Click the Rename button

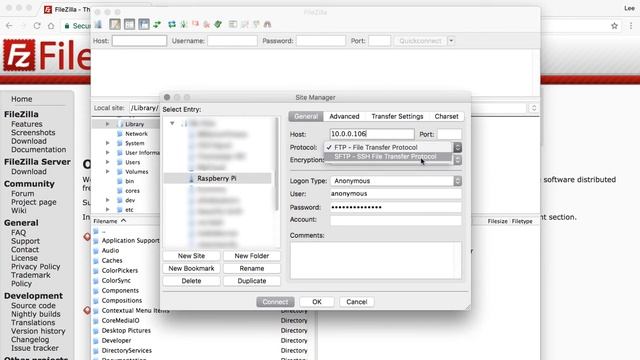click(x=251, y=269)
